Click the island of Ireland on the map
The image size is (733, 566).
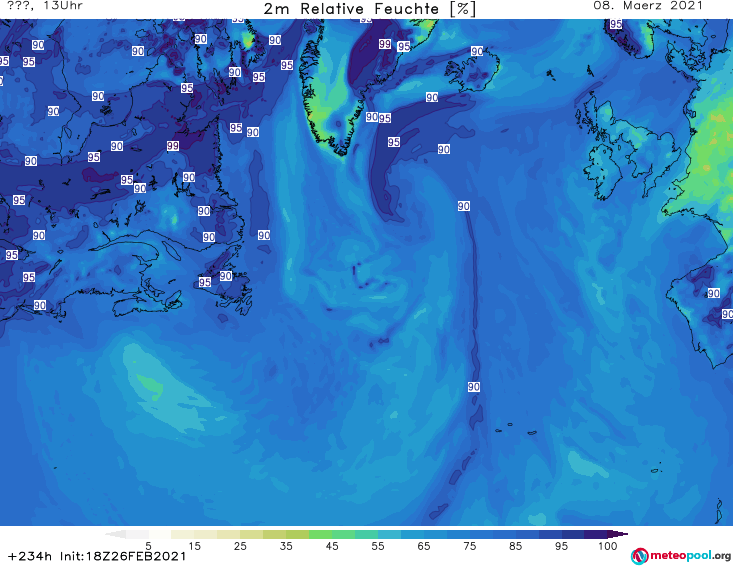[602, 171]
